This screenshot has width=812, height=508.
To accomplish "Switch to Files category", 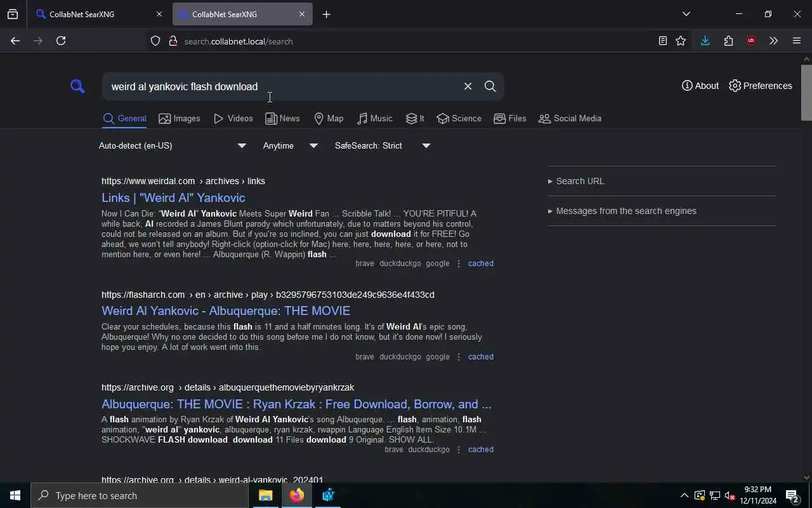I will point(509,118).
